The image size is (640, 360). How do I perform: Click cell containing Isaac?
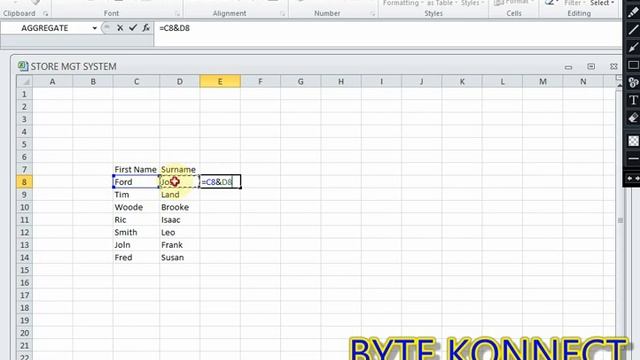click(x=180, y=220)
